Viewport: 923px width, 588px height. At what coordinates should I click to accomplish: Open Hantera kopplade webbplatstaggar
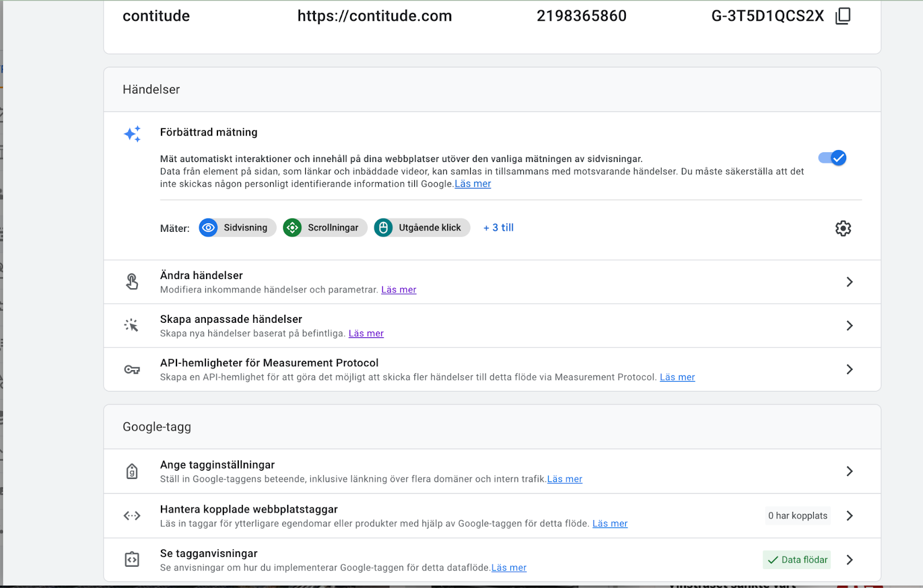click(x=492, y=516)
